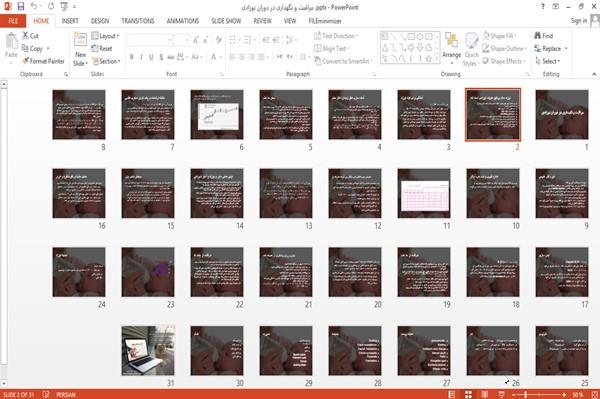Click Find in Editing group

pos(544,36)
